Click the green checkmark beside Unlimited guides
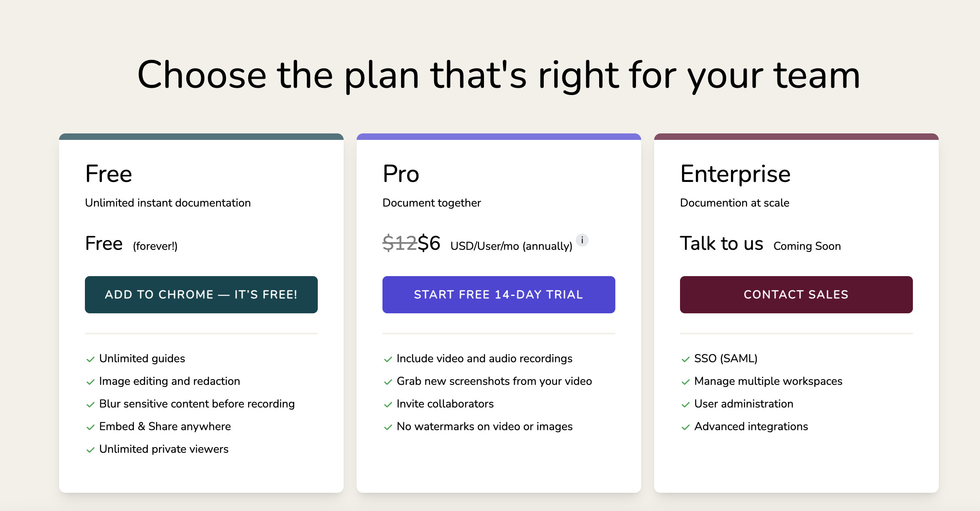This screenshot has width=980, height=511. pyautogui.click(x=90, y=359)
